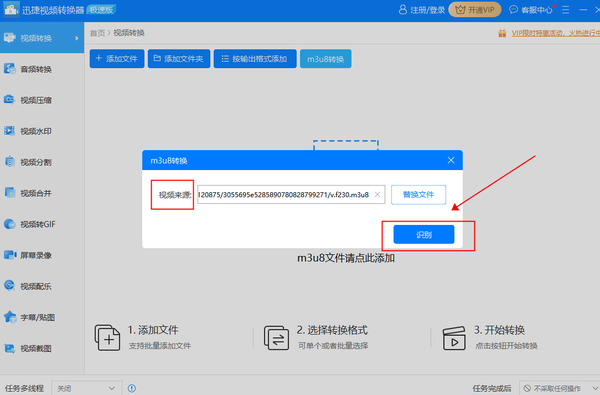Open the 视频分割 sidebar section

(x=42, y=162)
